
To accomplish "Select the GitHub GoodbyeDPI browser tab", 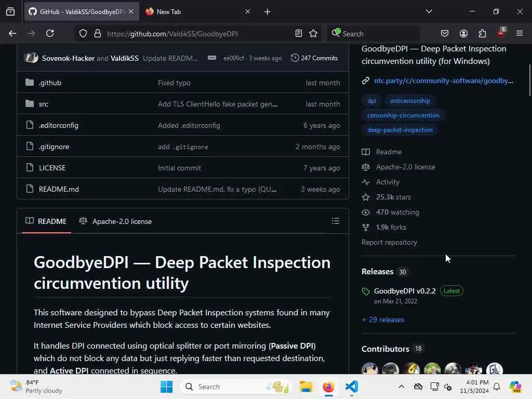I will point(82,11).
